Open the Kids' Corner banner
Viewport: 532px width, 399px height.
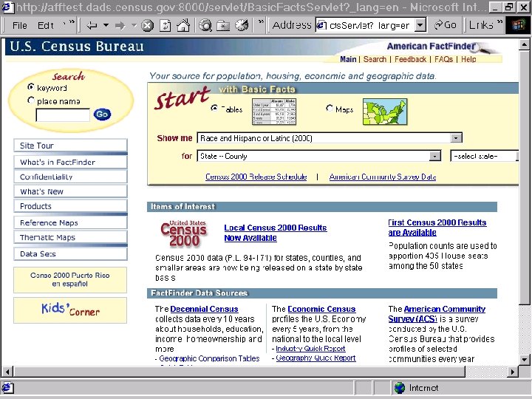[70, 310]
